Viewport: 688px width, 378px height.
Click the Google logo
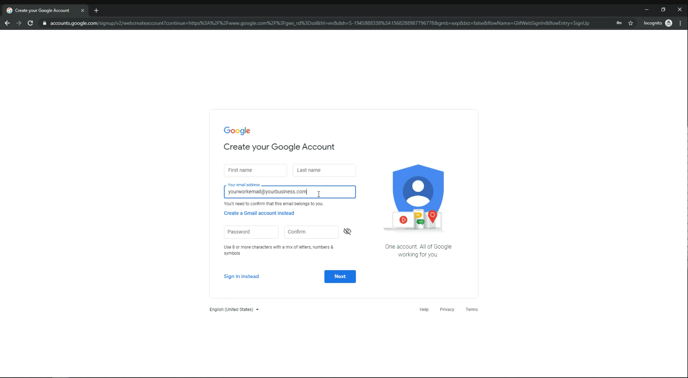click(237, 131)
